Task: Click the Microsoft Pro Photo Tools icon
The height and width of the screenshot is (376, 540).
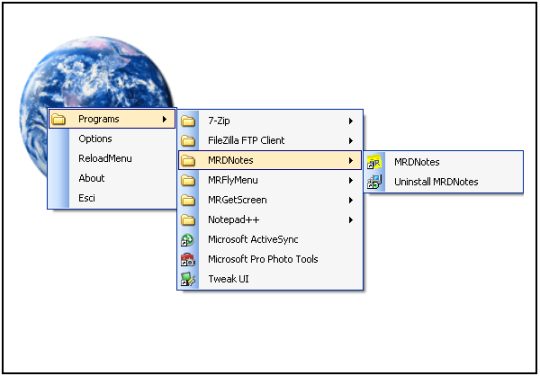Action: click(x=188, y=259)
